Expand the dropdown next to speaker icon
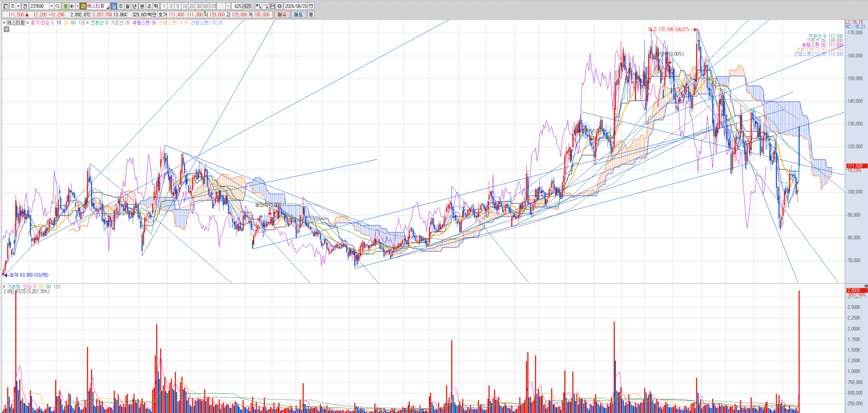Viewport: 868px width, 413px height. tap(77, 6)
